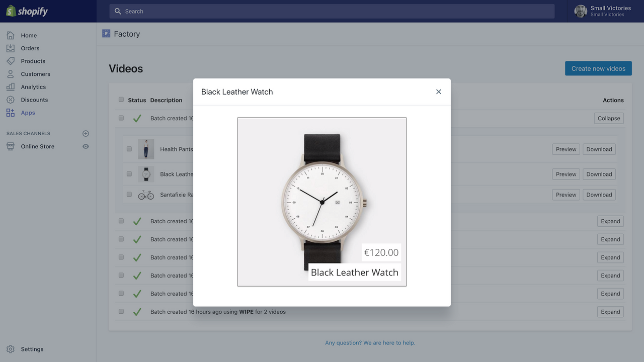Click the Black Leather Watch row thumbnail
Viewport: 644px width, 362px height.
click(x=146, y=174)
